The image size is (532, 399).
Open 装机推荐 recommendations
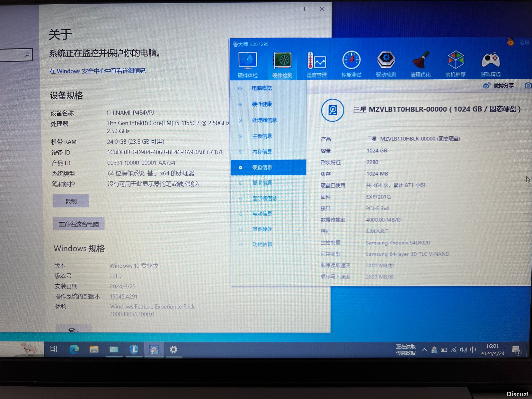point(455,63)
